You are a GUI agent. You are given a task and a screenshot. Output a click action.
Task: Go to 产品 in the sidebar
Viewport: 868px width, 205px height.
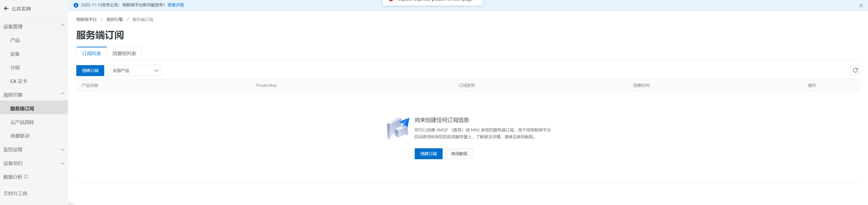15,40
